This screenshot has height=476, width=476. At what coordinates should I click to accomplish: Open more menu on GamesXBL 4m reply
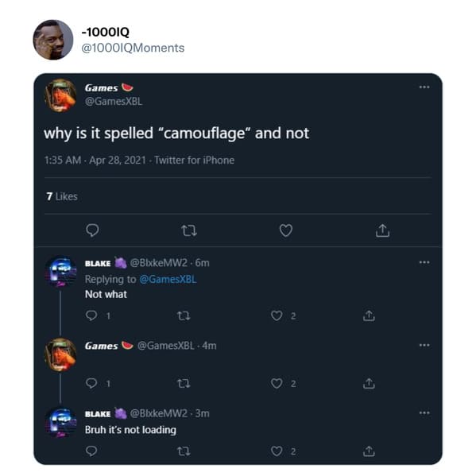click(x=424, y=345)
